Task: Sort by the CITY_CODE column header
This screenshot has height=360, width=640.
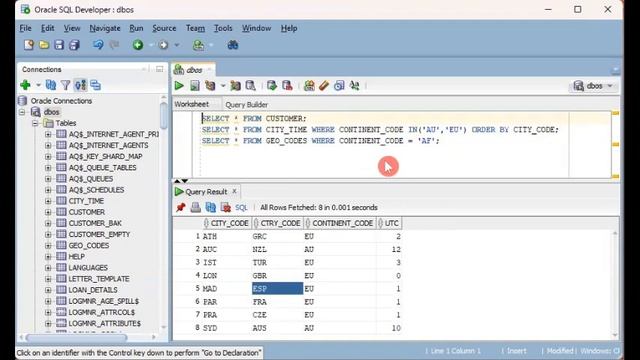Action: tap(227, 223)
